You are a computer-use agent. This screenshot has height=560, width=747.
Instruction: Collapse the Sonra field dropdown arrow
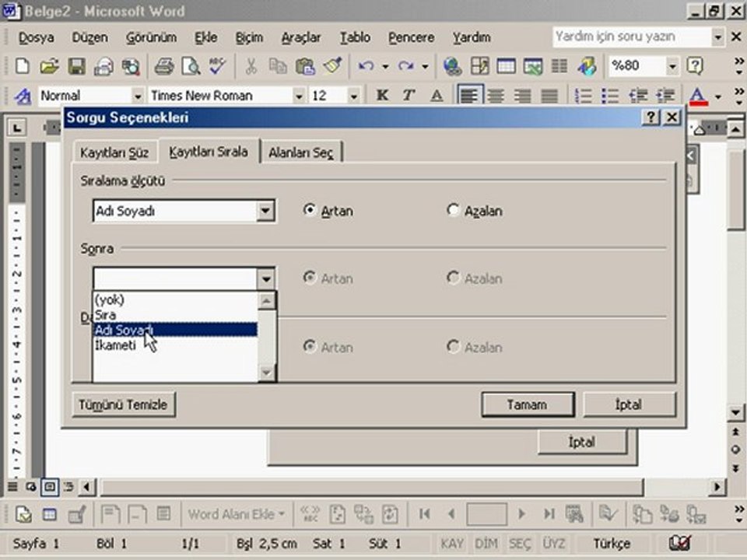click(265, 278)
